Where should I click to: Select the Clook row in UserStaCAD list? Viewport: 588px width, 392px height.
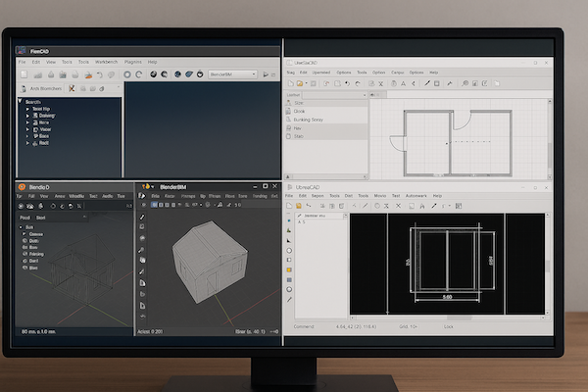pyautogui.click(x=326, y=111)
